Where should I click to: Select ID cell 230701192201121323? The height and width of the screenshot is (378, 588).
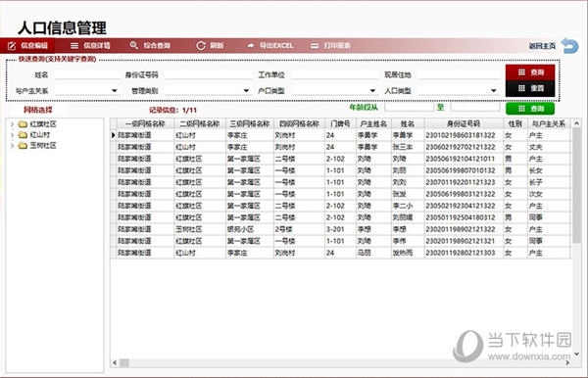click(464, 182)
